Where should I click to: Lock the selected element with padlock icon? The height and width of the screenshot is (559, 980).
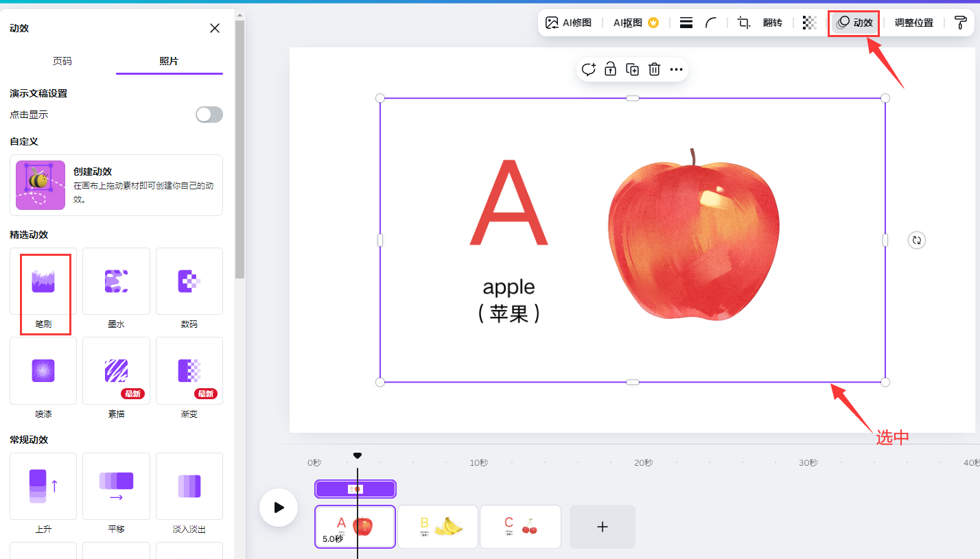610,69
